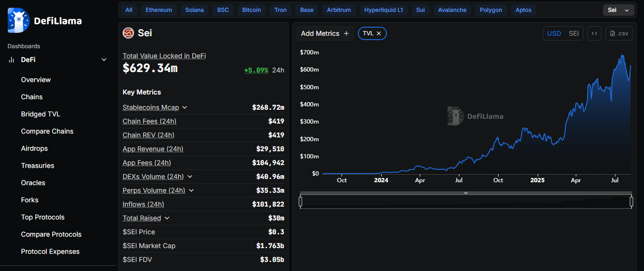Click the $SEI Price value $0.3

276,232
